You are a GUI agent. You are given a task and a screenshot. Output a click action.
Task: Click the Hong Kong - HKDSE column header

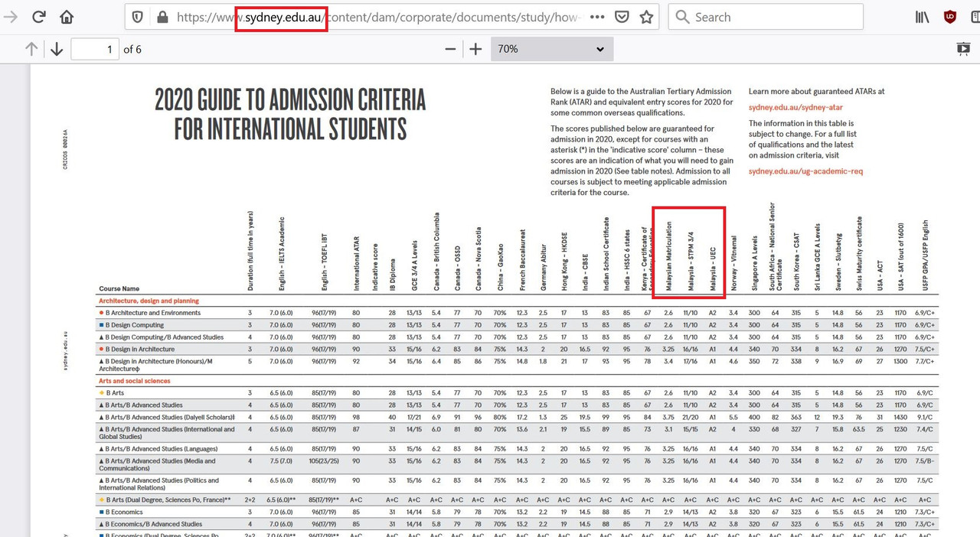[563, 260]
